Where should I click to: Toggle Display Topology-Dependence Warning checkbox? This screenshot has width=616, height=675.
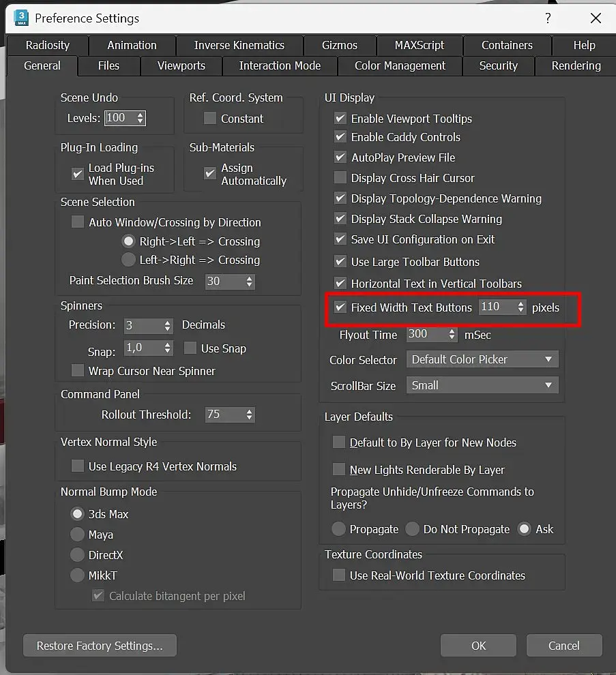tap(340, 198)
